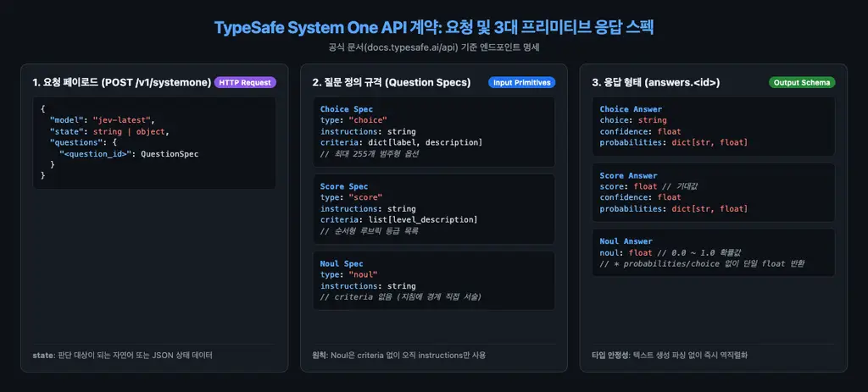Viewport: 868px width, 392px height.
Task: Click the 'Score Answer' title
Action: (x=628, y=175)
